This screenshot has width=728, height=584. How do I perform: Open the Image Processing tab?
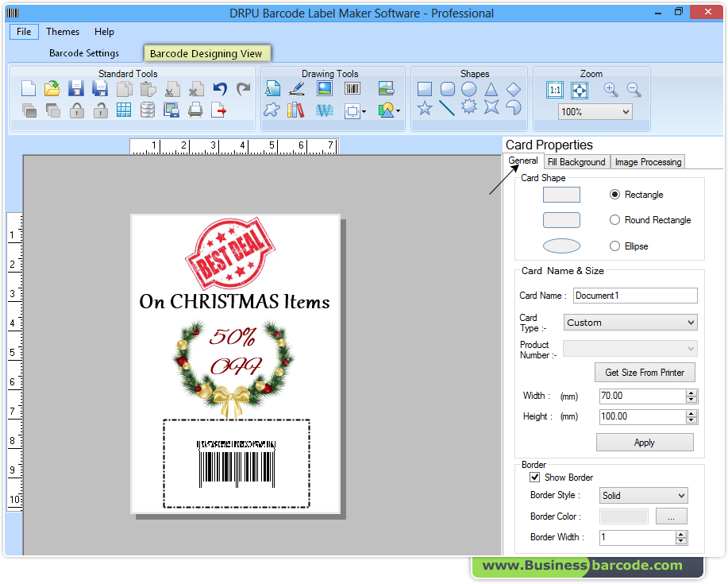click(648, 161)
